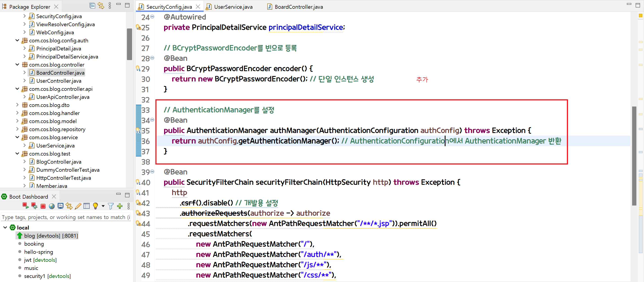Collapse the com.cos.blog.config.auth package
The height and width of the screenshot is (282, 644).
click(x=17, y=40)
